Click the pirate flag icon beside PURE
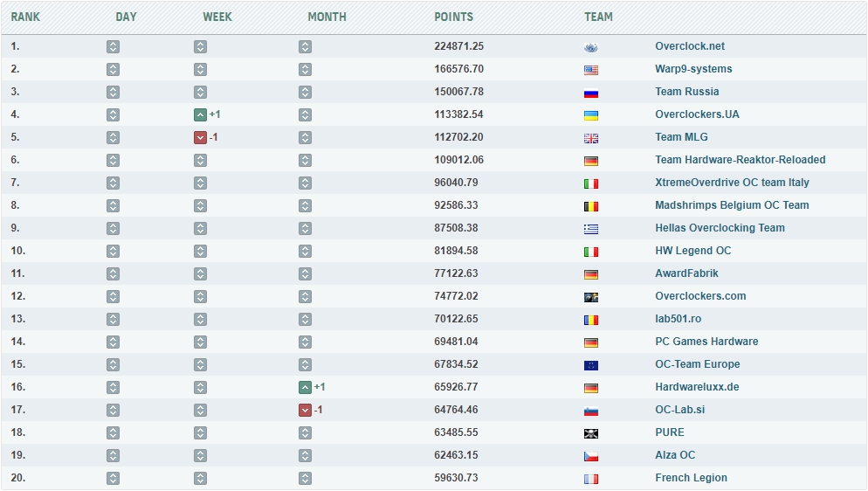This screenshot has height=491, width=868. click(591, 432)
